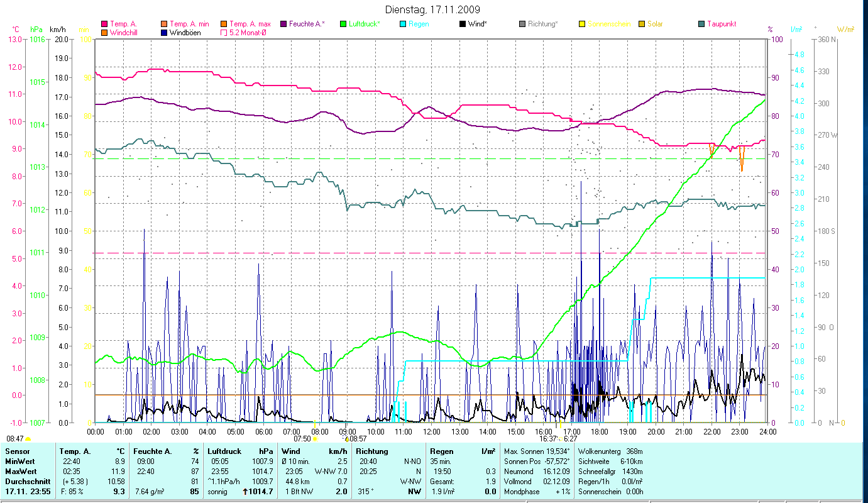Screen dimensions: 868x503
Task: Click the green Luftdruck* legend square
Action: click(x=343, y=24)
